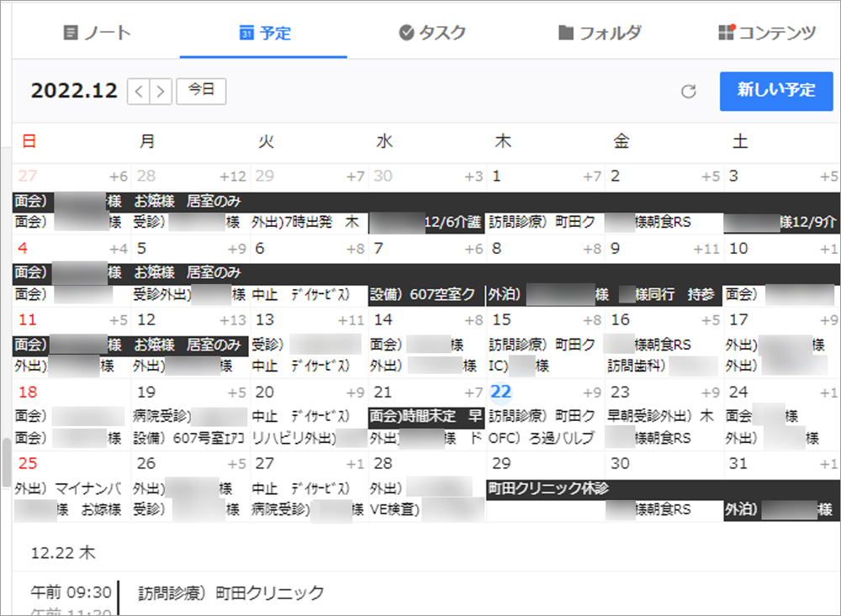Click the refresh calendar icon

(688, 92)
